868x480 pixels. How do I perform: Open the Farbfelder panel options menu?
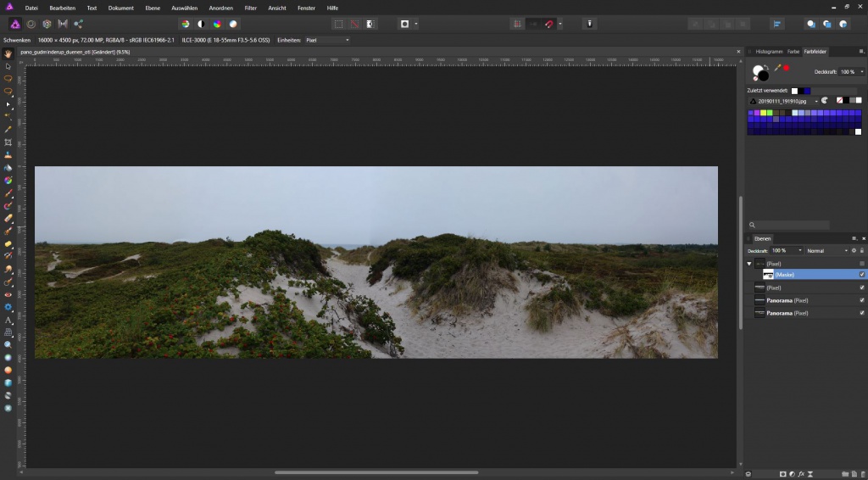coord(861,52)
